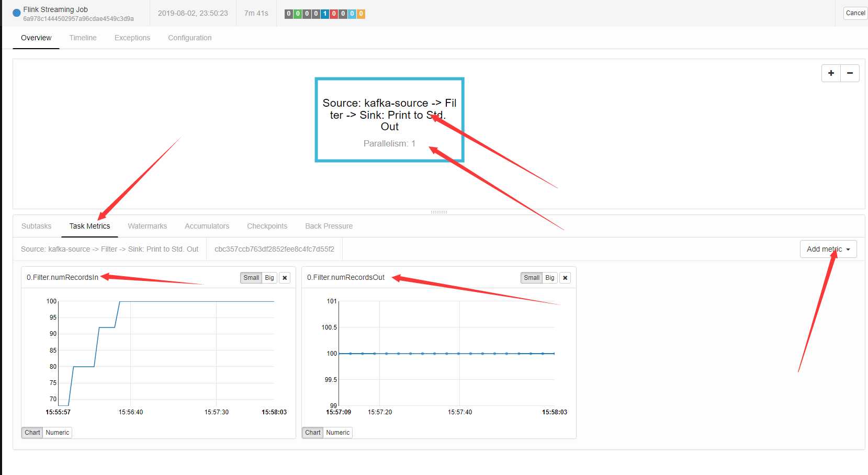Image resolution: width=868 pixels, height=475 pixels.
Task: Click the orange last status count badge
Action: [361, 14]
